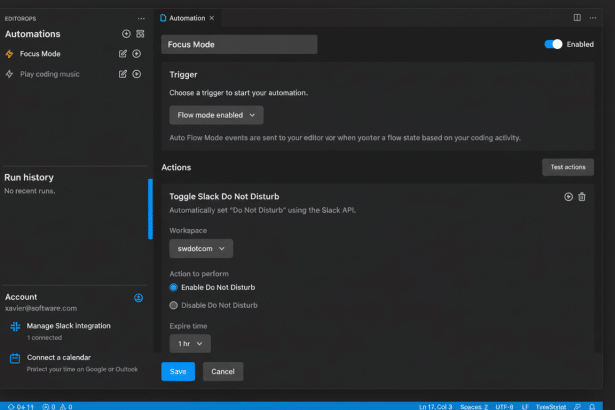
Task: Click the calendar icon in Account
Action: [15, 358]
